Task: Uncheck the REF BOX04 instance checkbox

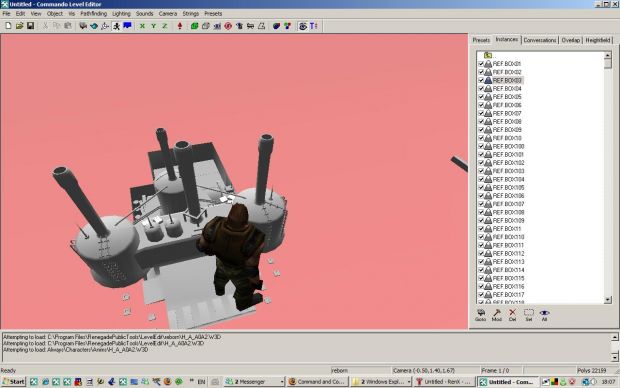Action: (x=481, y=89)
